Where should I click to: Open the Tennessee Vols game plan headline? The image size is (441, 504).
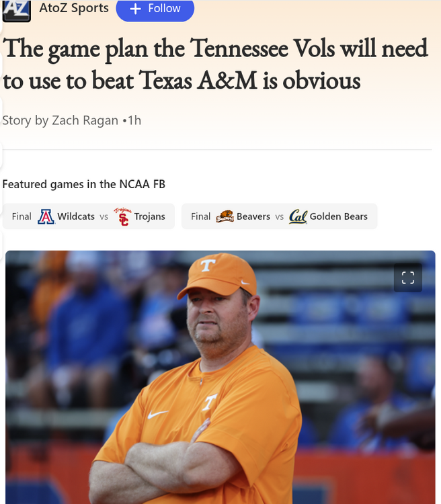tap(215, 65)
